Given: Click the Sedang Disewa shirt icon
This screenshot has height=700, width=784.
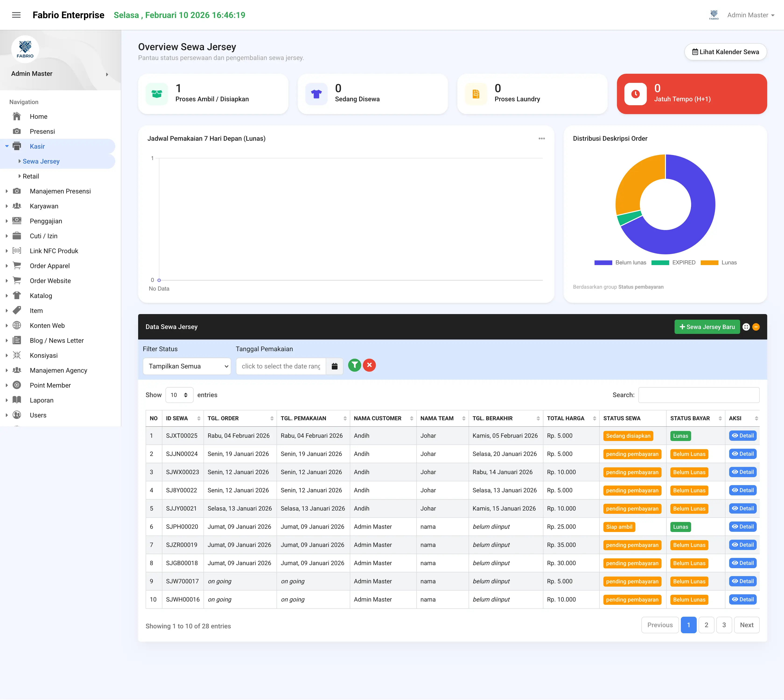Looking at the screenshot, I should pos(316,94).
